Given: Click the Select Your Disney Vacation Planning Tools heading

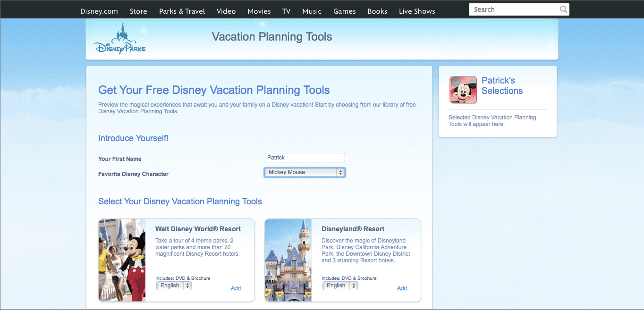Looking at the screenshot, I should pyautogui.click(x=180, y=201).
